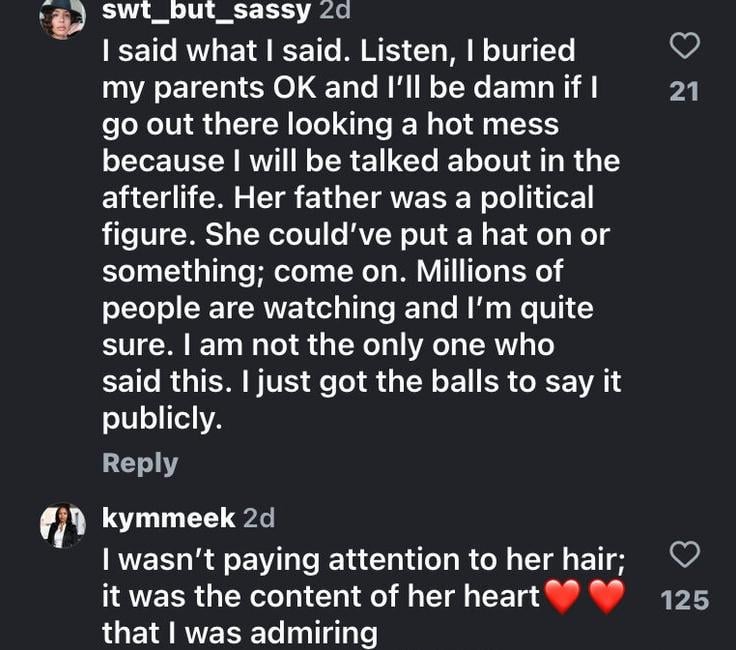
Task: Open kymmeek's profile picture
Action: (62, 525)
